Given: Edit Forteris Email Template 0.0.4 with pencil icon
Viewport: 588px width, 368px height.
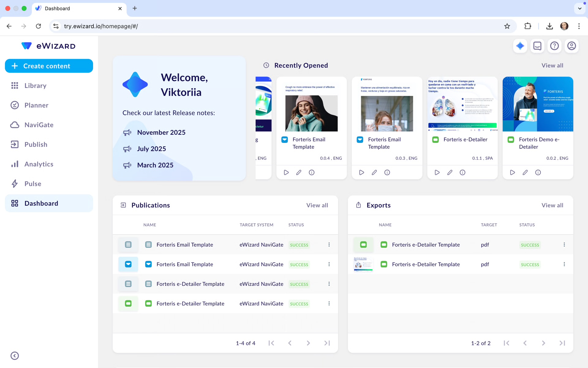Looking at the screenshot, I should pos(299,172).
